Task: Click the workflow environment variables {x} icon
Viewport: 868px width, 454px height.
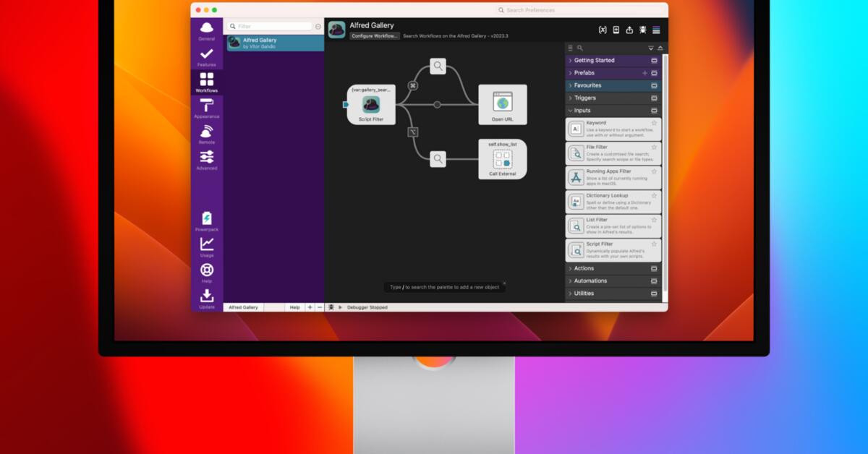Action: coord(603,30)
